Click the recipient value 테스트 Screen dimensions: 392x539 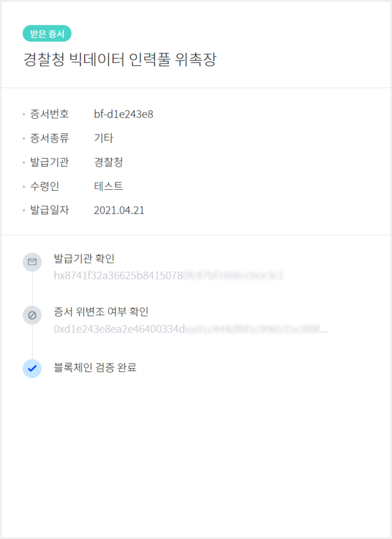(108, 186)
